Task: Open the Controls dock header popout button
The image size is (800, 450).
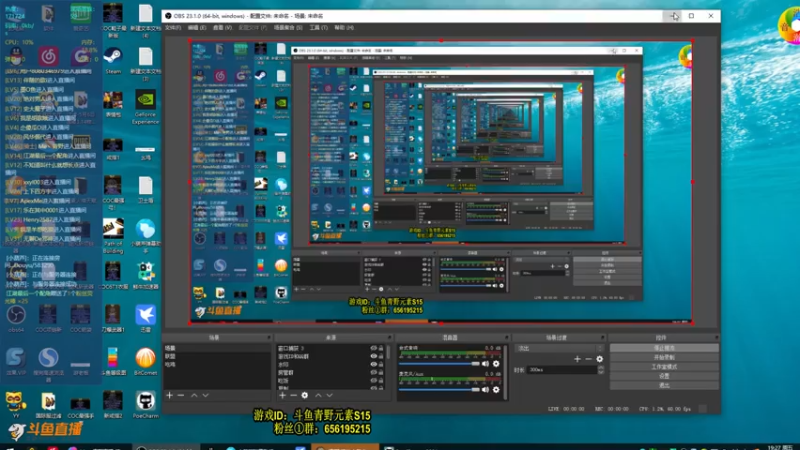Action: tap(716, 338)
